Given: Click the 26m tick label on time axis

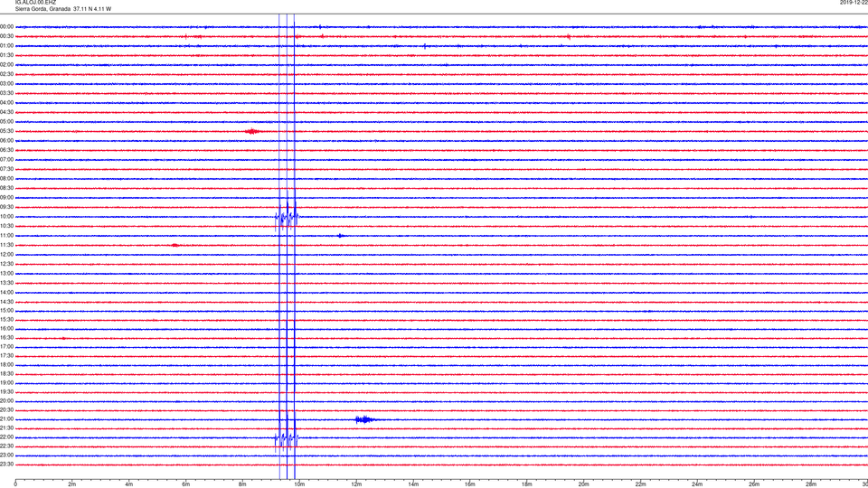Looking at the screenshot, I should 754,484.
